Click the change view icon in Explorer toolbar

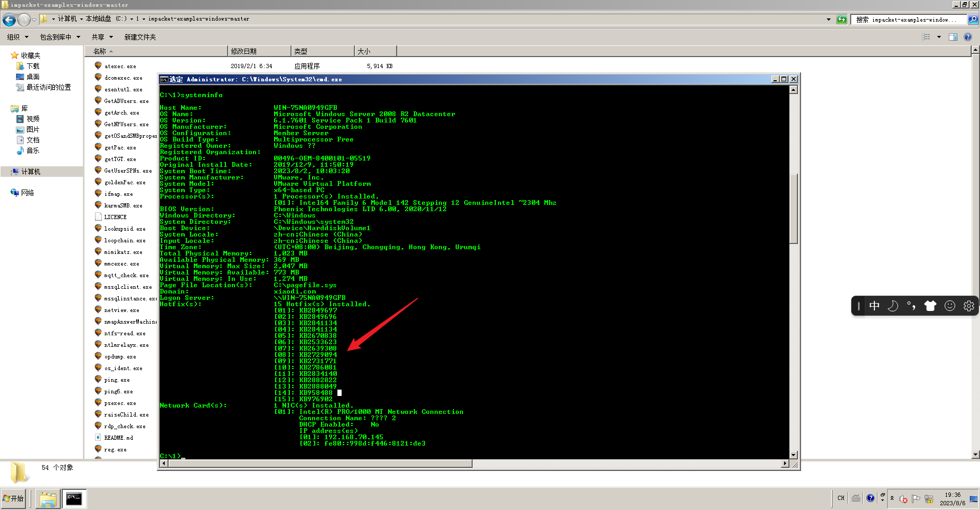(926, 37)
